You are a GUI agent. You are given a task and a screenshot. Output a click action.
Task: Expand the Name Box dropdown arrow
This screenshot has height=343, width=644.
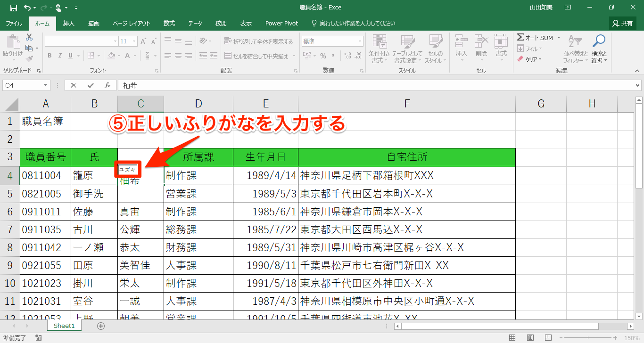(x=45, y=85)
